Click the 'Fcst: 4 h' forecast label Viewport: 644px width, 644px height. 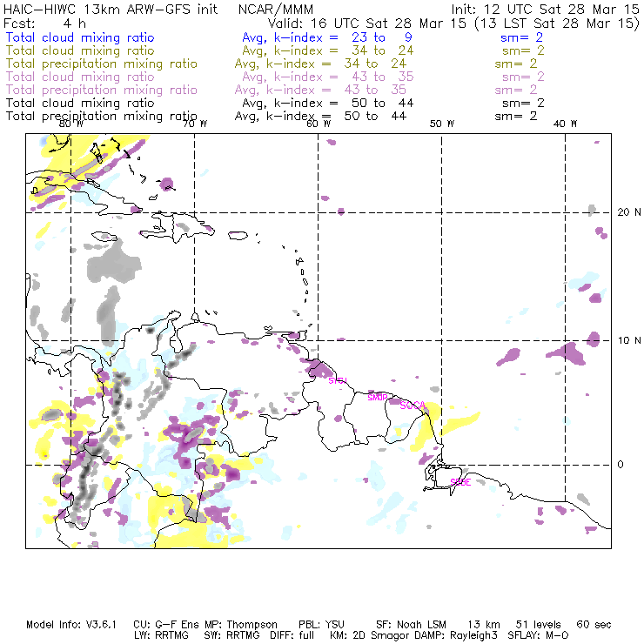(x=44, y=23)
